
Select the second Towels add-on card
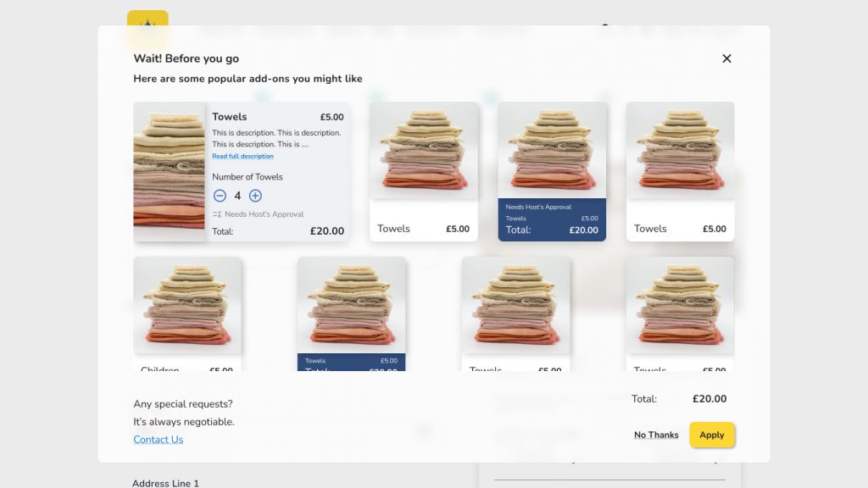pyautogui.click(x=424, y=171)
